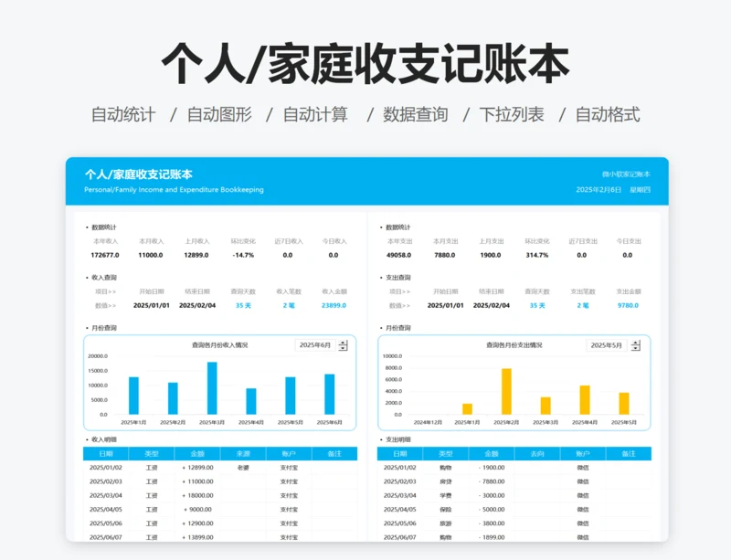This screenshot has height=560, width=731.
Task: Select the 旅游 expense type cell
Action: click(x=446, y=523)
